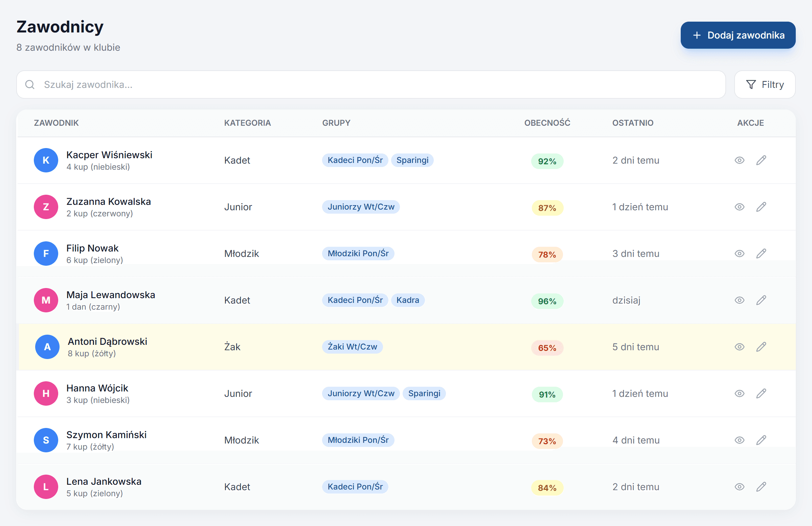This screenshot has width=812, height=526.
Task: Click the 65% attendance badge
Action: (x=547, y=348)
